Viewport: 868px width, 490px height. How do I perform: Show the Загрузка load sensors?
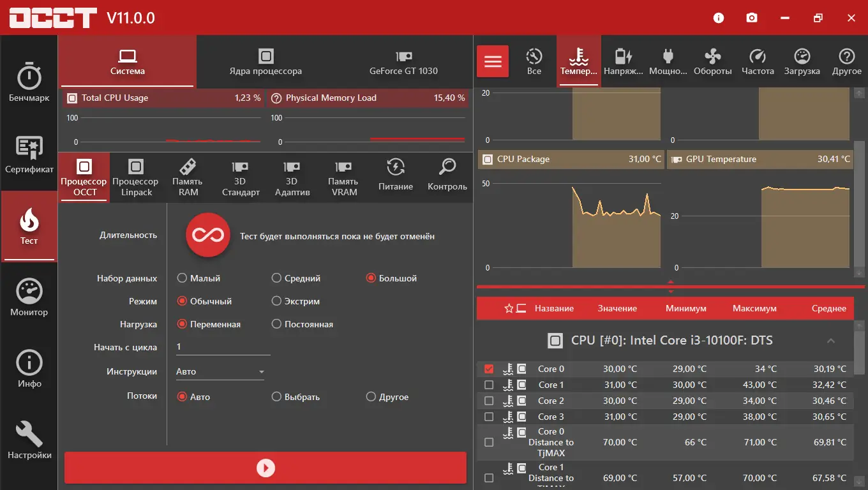[x=802, y=61]
